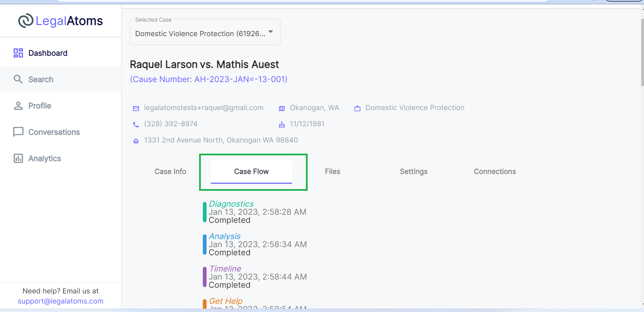The width and height of the screenshot is (644, 312).
Task: Expand the Selected Case dropdown arrow
Action: [x=271, y=32]
